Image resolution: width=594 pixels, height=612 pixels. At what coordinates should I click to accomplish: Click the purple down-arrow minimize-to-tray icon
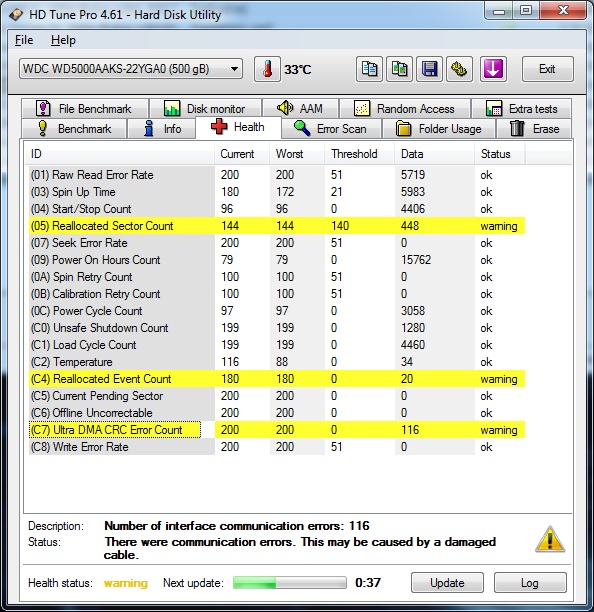pyautogui.click(x=493, y=69)
